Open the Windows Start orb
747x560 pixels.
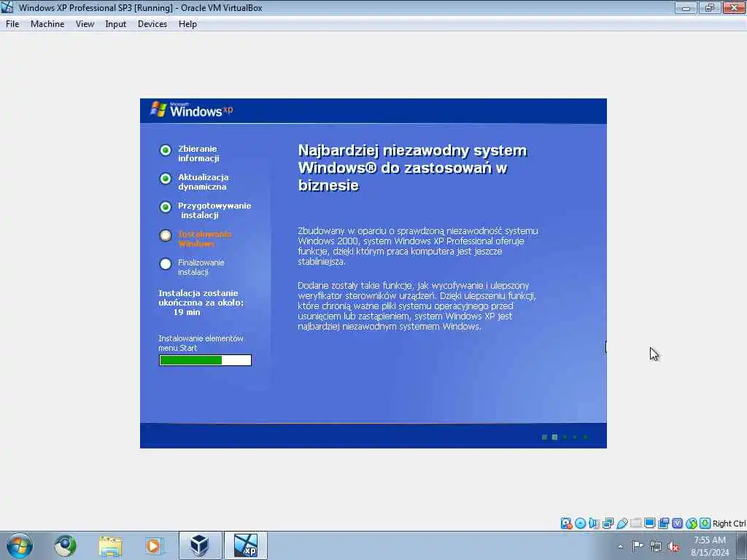(20, 545)
